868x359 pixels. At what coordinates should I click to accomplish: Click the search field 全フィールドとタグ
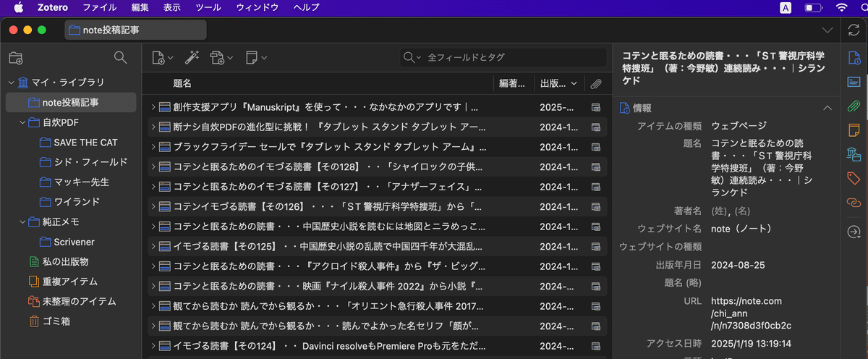pyautogui.click(x=504, y=57)
